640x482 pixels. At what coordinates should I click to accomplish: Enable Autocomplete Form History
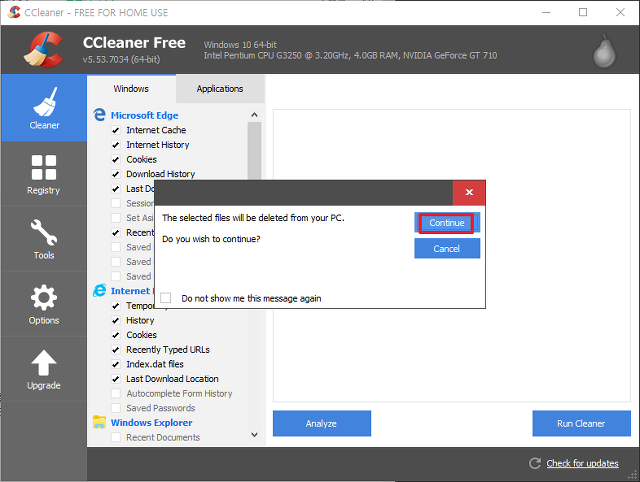pyautogui.click(x=116, y=393)
